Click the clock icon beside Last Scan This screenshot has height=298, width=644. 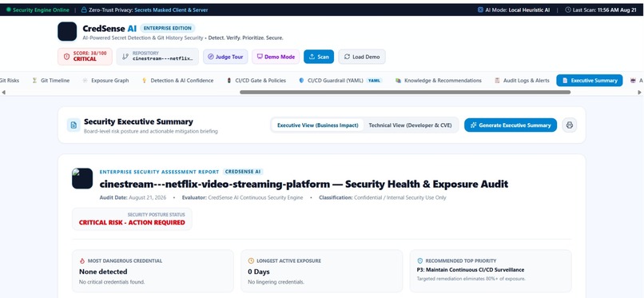coord(568,10)
